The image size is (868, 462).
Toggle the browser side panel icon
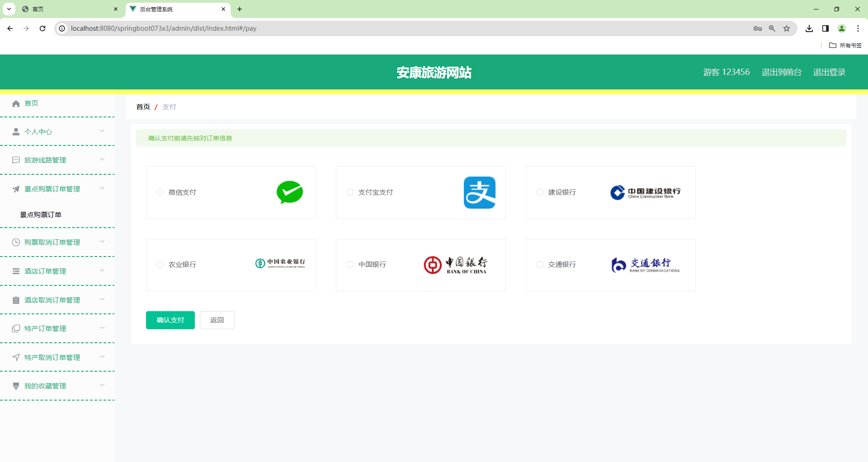click(826, 28)
